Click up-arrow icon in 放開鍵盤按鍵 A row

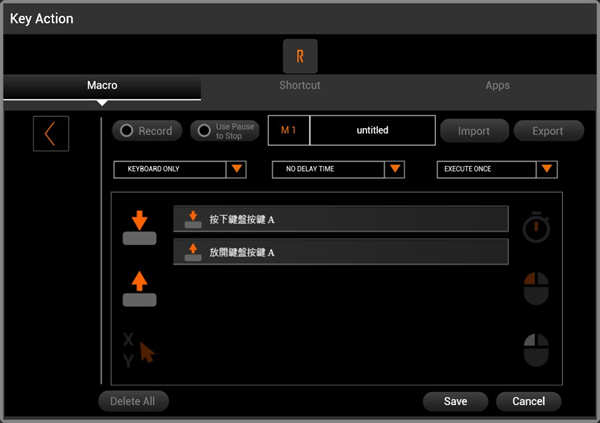tap(193, 252)
